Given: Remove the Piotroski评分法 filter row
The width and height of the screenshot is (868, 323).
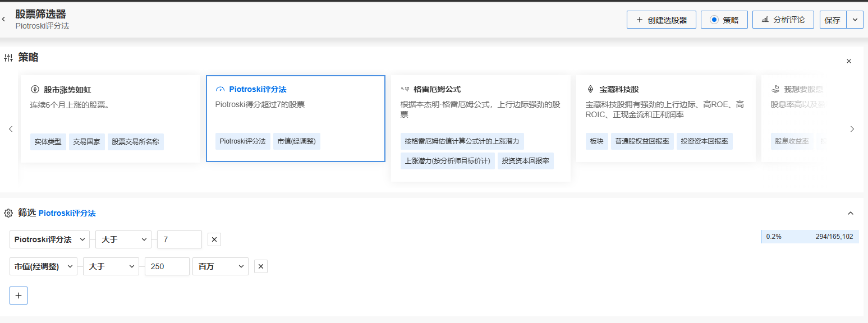Looking at the screenshot, I should 214,239.
